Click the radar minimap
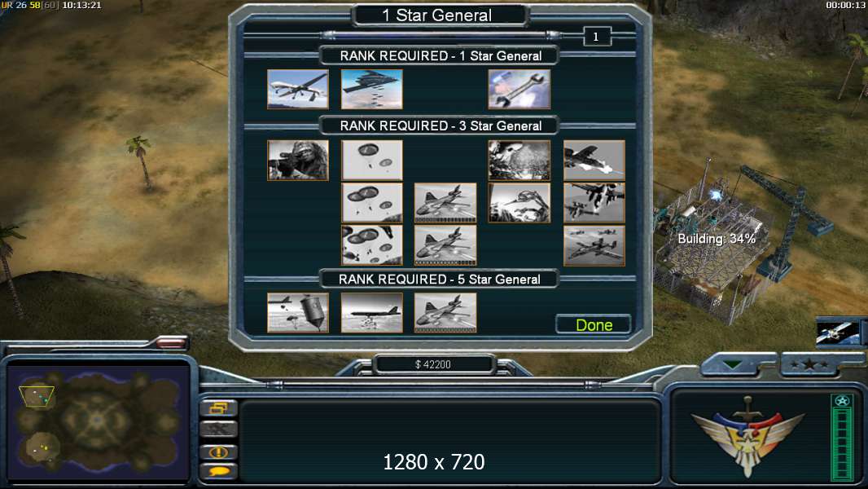Image resolution: width=868 pixels, height=489 pixels. tap(98, 421)
